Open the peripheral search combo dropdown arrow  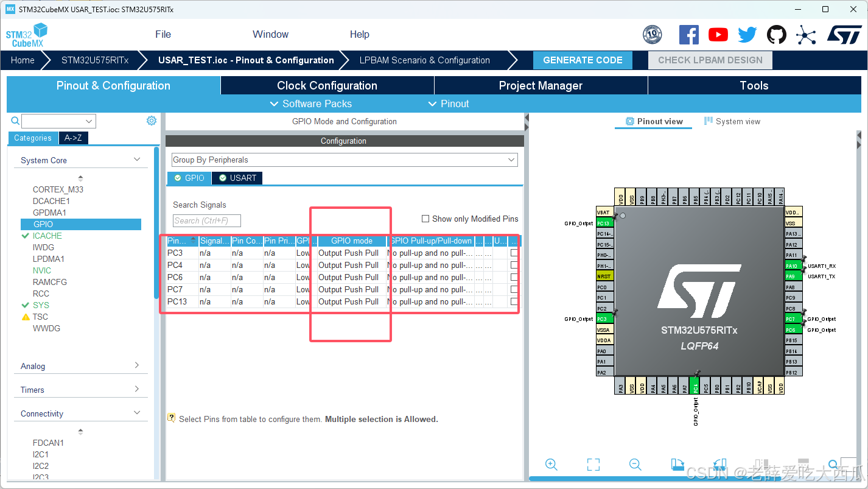pos(89,121)
